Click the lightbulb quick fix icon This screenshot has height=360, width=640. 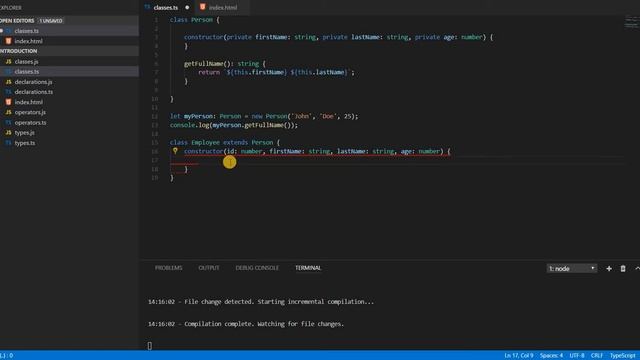(x=175, y=151)
